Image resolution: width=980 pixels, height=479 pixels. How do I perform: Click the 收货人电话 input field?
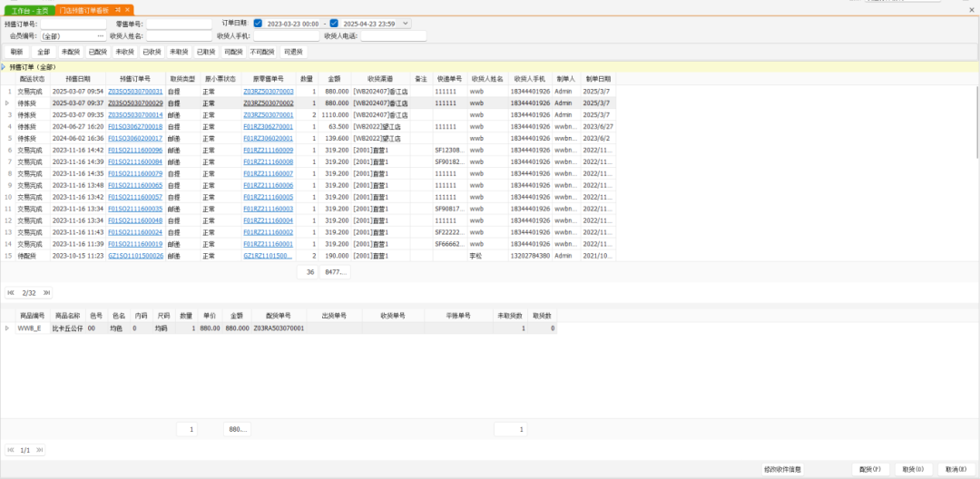394,36
